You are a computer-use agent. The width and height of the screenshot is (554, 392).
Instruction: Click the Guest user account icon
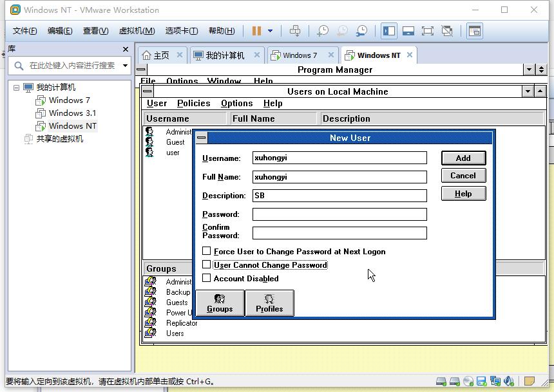[150, 142]
